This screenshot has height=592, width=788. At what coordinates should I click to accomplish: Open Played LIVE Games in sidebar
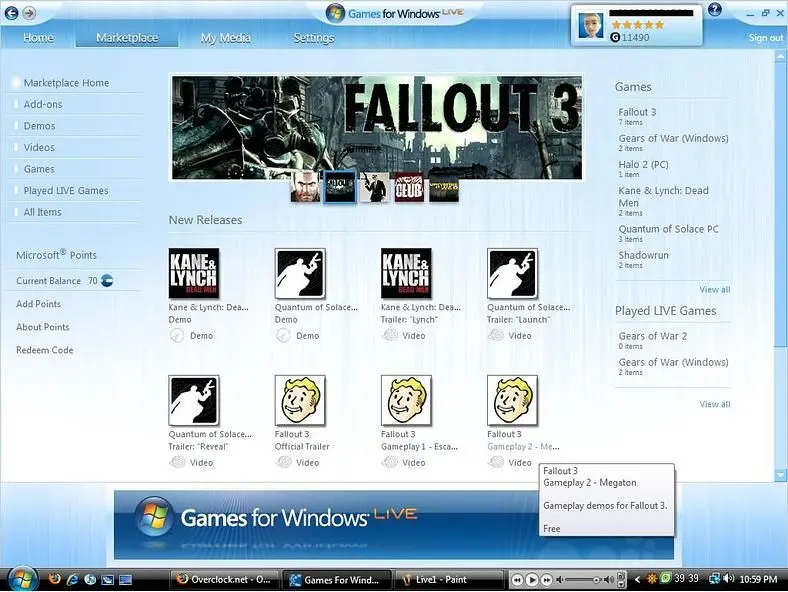click(x=66, y=191)
